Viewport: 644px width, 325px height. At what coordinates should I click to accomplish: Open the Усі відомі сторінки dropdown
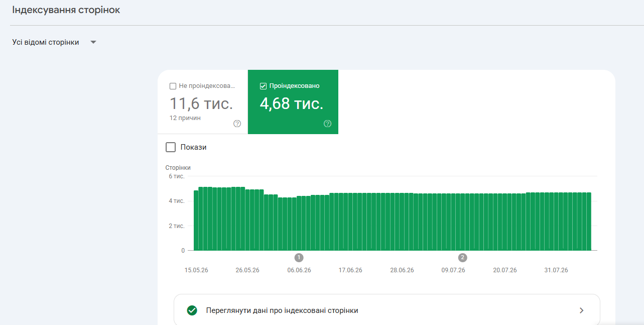click(x=54, y=42)
